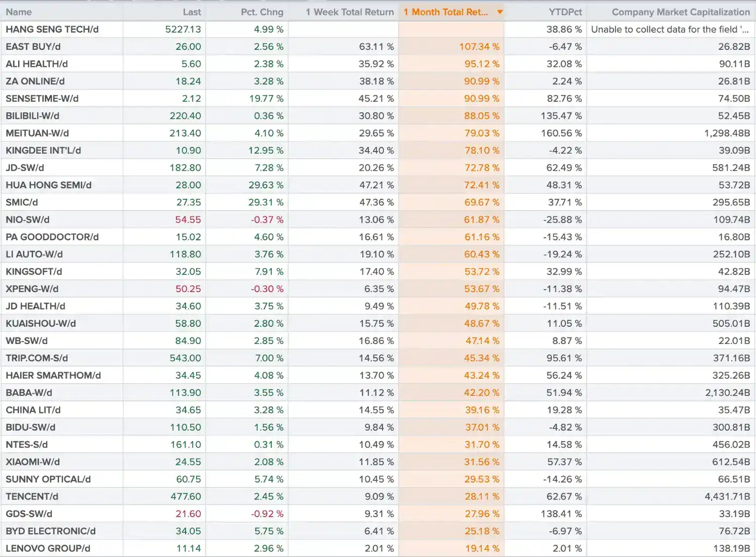Select the ALI HEALTH/d row name
The height and width of the screenshot is (557, 756).
click(37, 64)
